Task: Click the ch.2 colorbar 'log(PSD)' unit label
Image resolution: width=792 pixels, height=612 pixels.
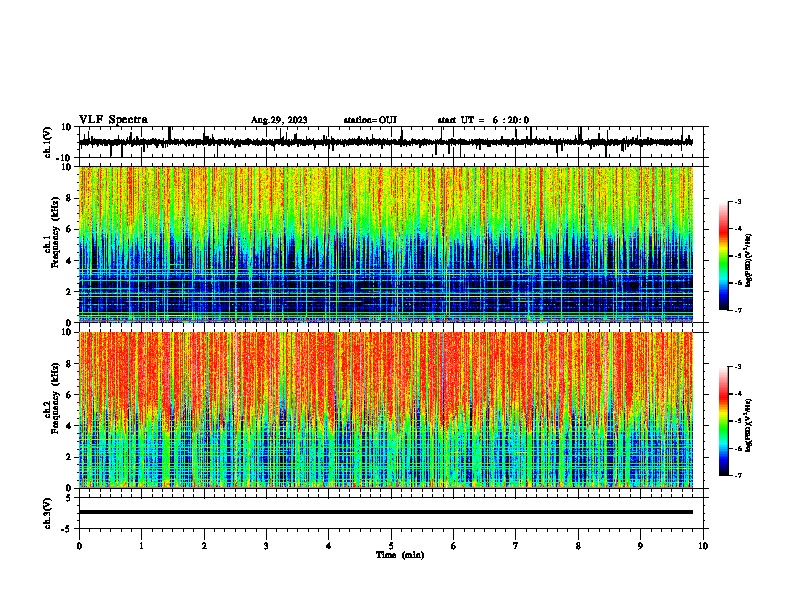Action: pos(749,425)
